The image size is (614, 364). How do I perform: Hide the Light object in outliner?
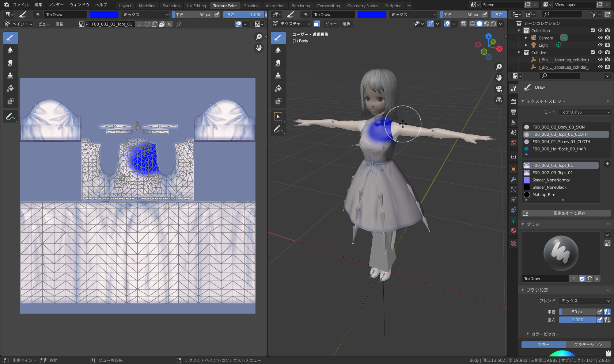(600, 45)
